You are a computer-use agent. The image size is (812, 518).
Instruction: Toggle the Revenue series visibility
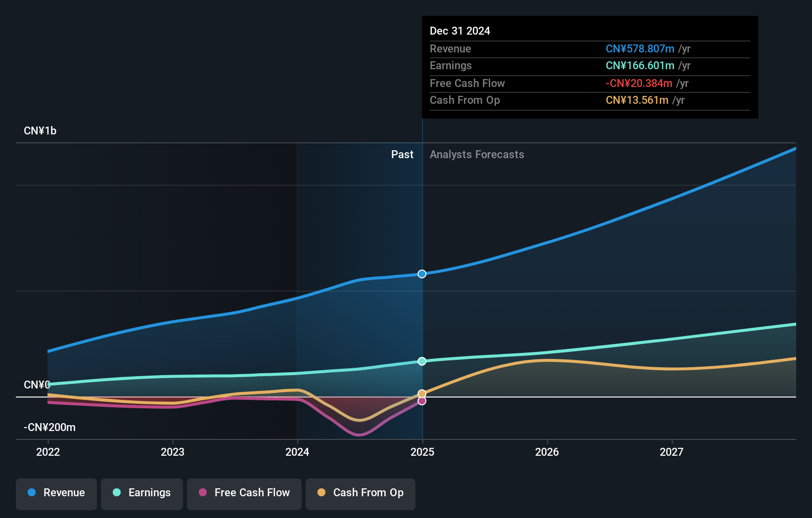tap(56, 493)
